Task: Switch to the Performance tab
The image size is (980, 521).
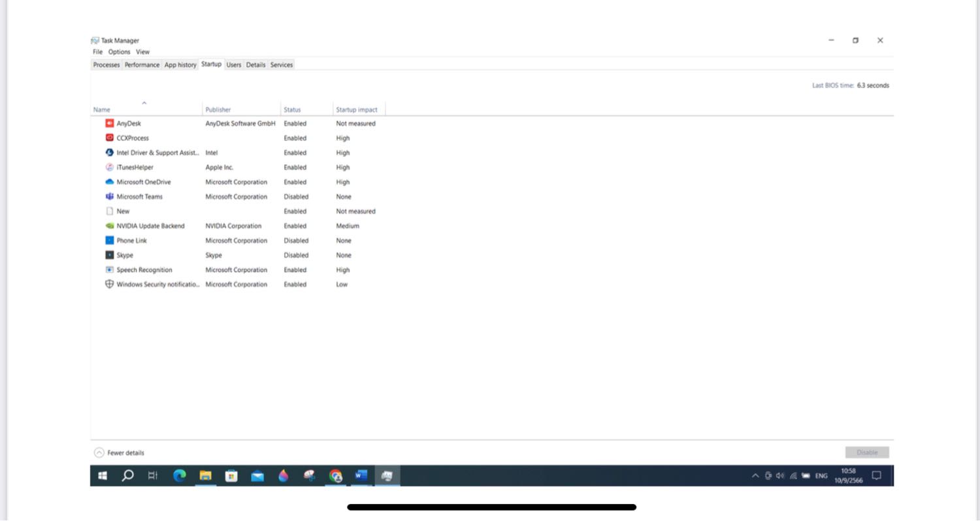Action: (x=142, y=65)
